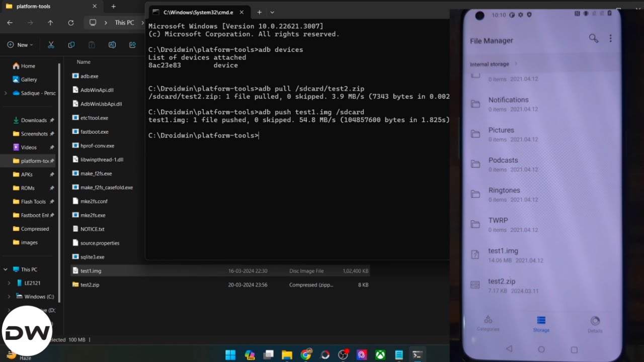Click the Copy icon in Explorer toolbar

[x=71, y=45]
